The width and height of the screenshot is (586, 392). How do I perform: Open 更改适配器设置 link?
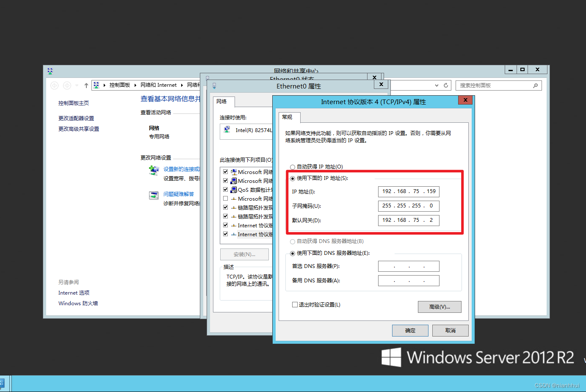[x=76, y=119]
